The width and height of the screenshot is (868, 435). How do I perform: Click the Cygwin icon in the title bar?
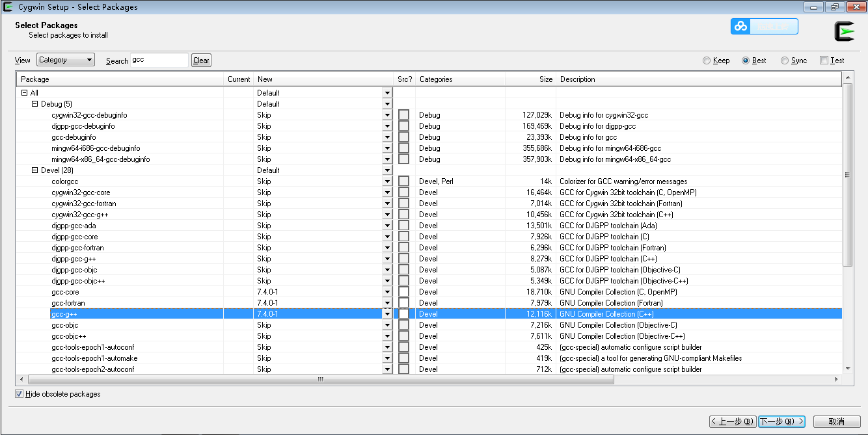[x=7, y=7]
